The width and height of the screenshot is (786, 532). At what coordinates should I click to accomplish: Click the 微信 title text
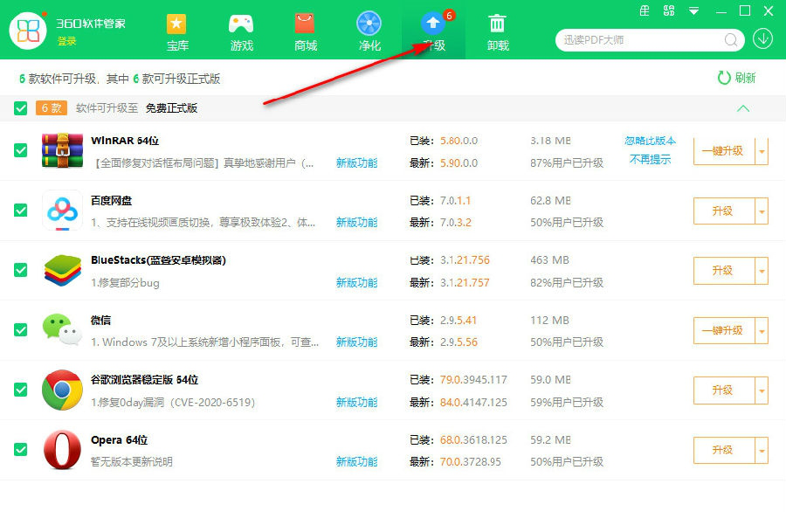(100, 320)
